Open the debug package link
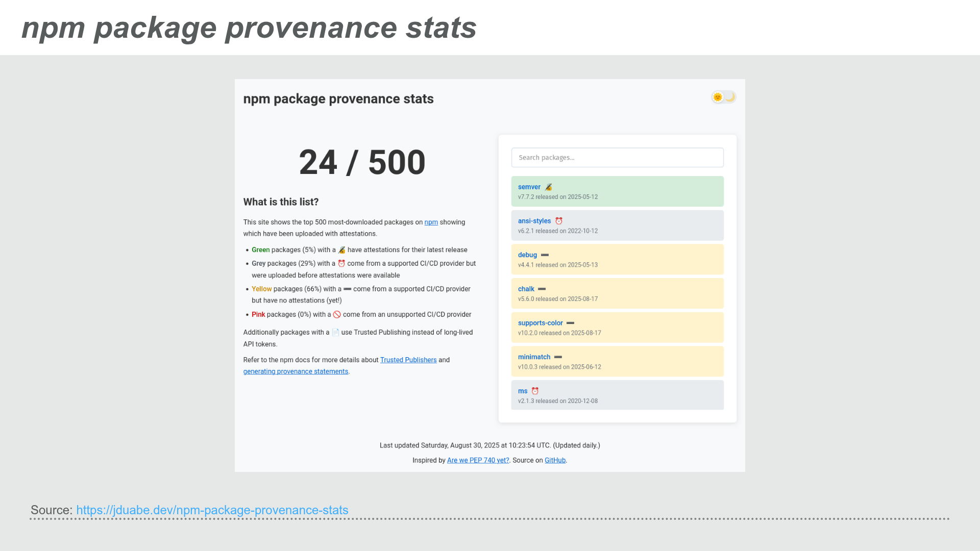The height and width of the screenshot is (551, 980). [x=527, y=255]
